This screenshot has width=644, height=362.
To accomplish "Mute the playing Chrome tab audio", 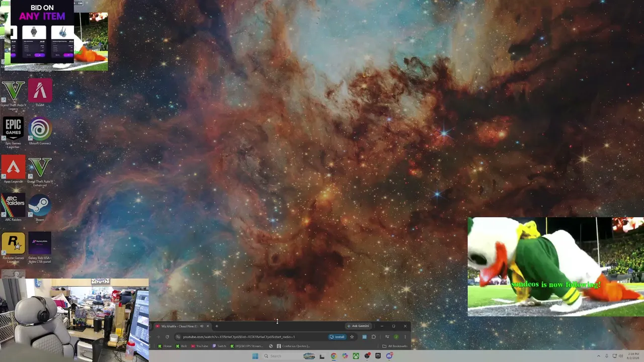I will 202,326.
